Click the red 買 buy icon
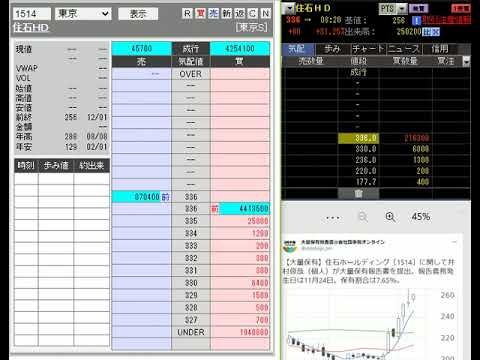Screen dimensions: 480x360 click(x=200, y=13)
